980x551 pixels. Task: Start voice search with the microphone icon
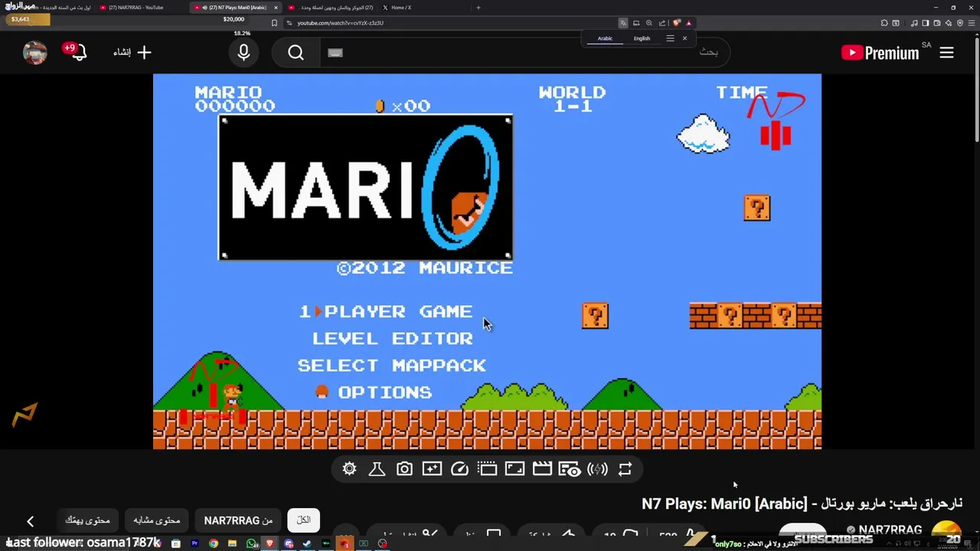click(243, 52)
